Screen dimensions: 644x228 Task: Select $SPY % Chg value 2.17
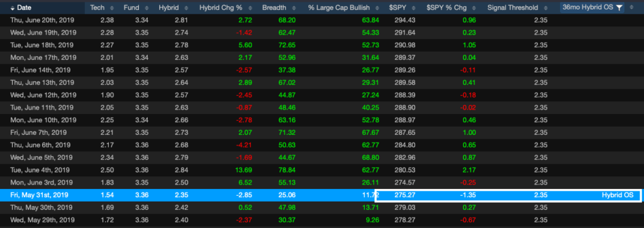pyautogui.click(x=469, y=169)
